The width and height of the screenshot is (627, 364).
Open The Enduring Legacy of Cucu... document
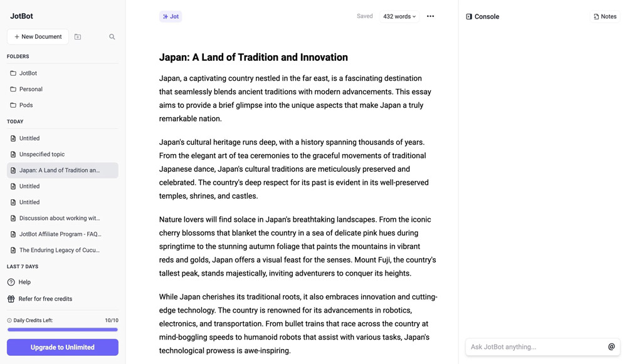[x=60, y=250]
